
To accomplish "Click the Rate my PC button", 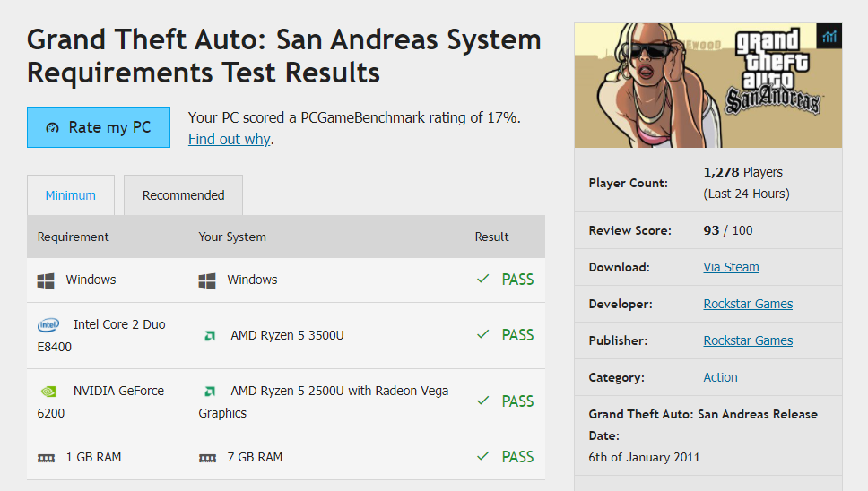I will point(99,127).
